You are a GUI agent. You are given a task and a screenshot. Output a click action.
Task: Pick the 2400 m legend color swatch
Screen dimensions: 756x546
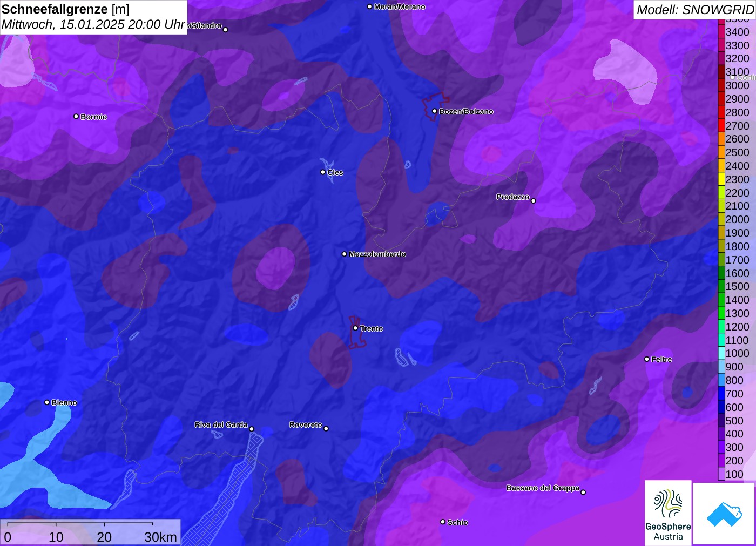(721, 166)
